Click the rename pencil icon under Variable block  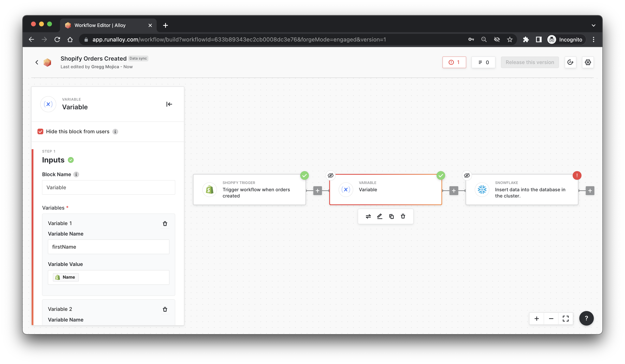(380, 216)
